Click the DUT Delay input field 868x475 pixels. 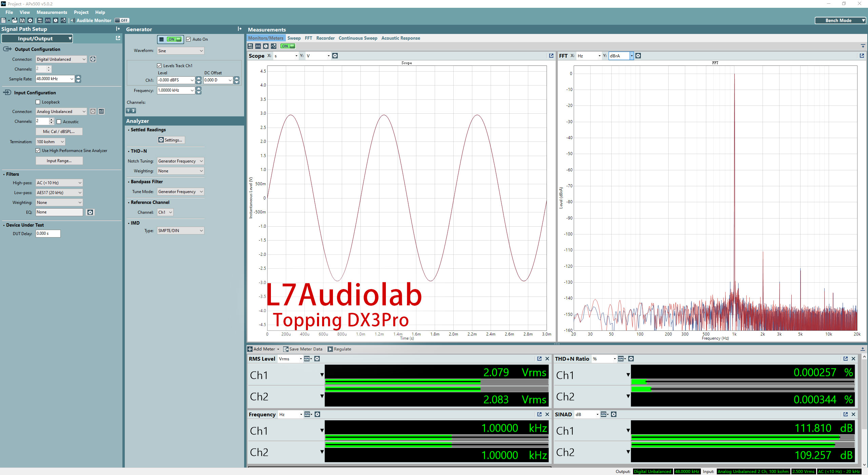[x=48, y=233]
